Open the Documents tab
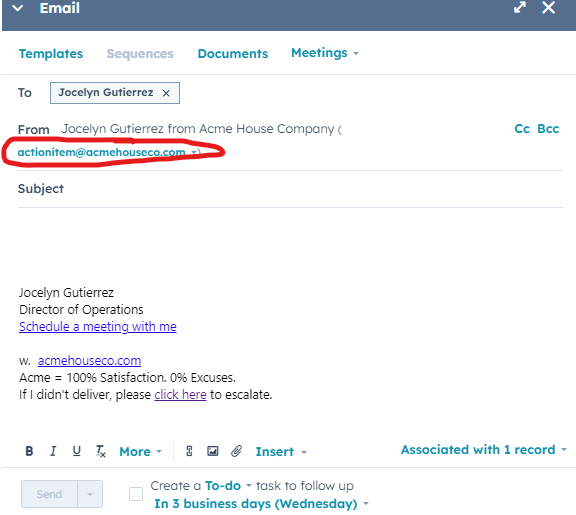This screenshot has width=576, height=515. (x=233, y=54)
